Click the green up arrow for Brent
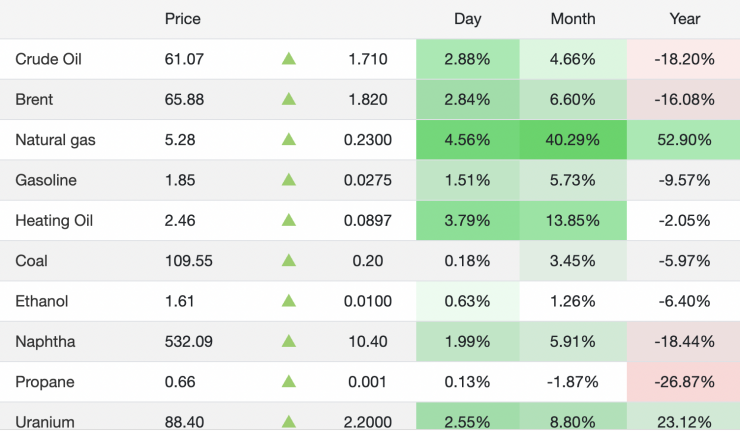740x431 pixels. [x=289, y=99]
